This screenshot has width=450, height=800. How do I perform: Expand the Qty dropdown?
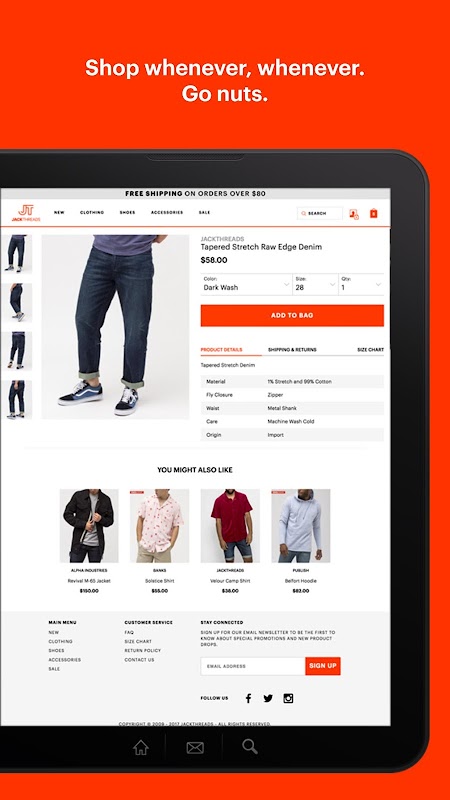pos(361,284)
